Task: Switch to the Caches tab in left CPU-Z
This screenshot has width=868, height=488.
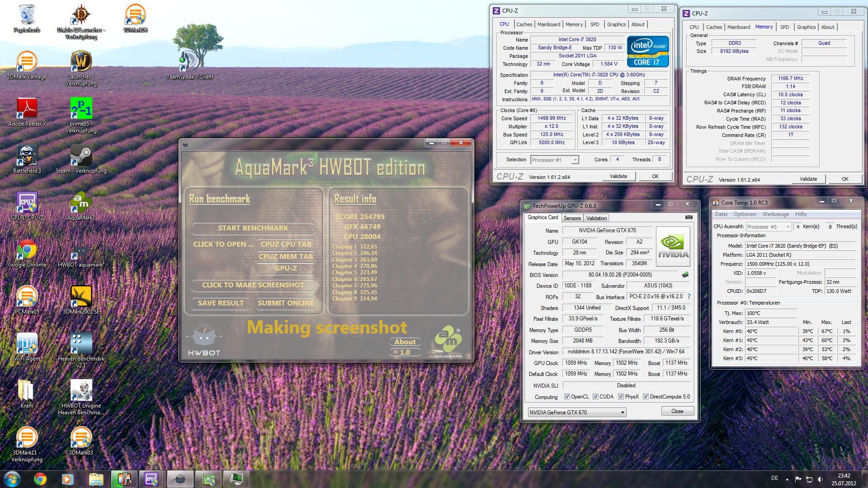Action: [x=524, y=24]
